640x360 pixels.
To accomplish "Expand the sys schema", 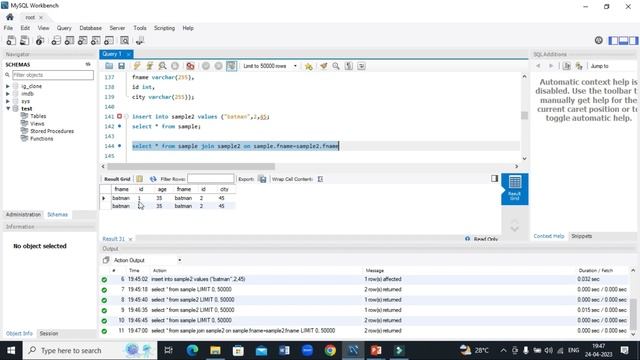I will 8,101.
